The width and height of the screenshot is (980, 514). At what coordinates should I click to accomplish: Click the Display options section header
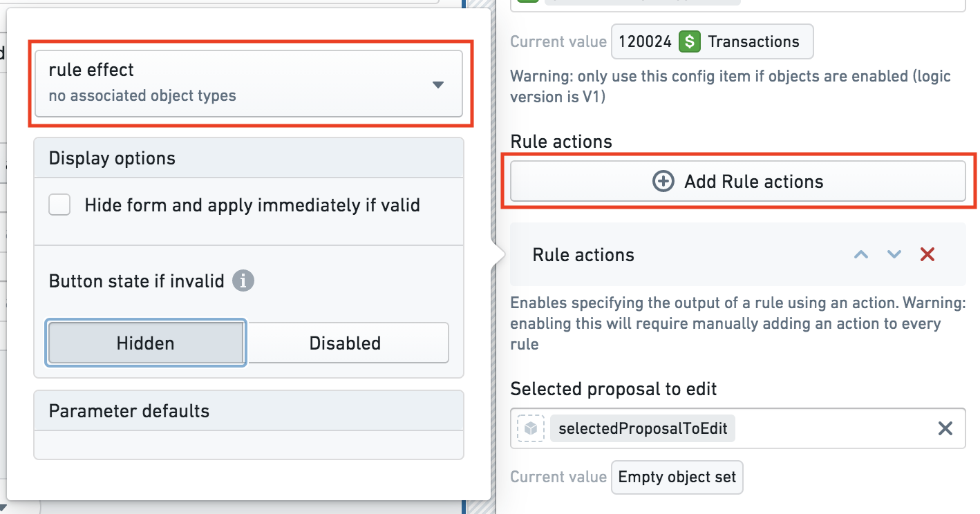tap(249, 158)
